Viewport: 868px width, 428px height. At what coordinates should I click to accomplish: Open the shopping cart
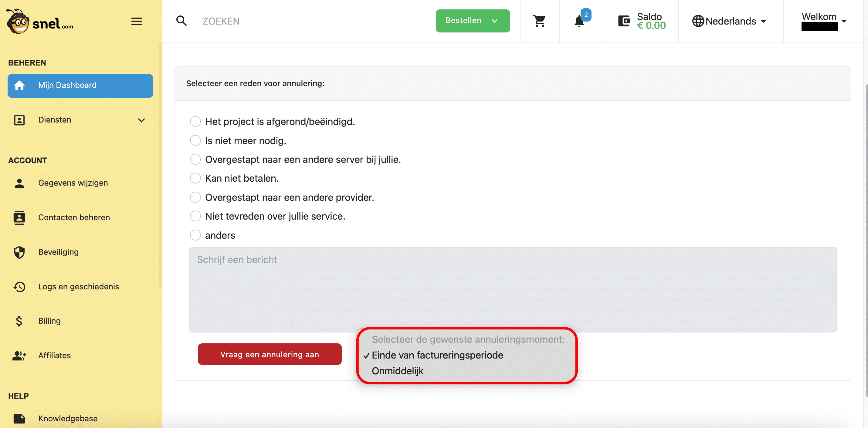[540, 21]
